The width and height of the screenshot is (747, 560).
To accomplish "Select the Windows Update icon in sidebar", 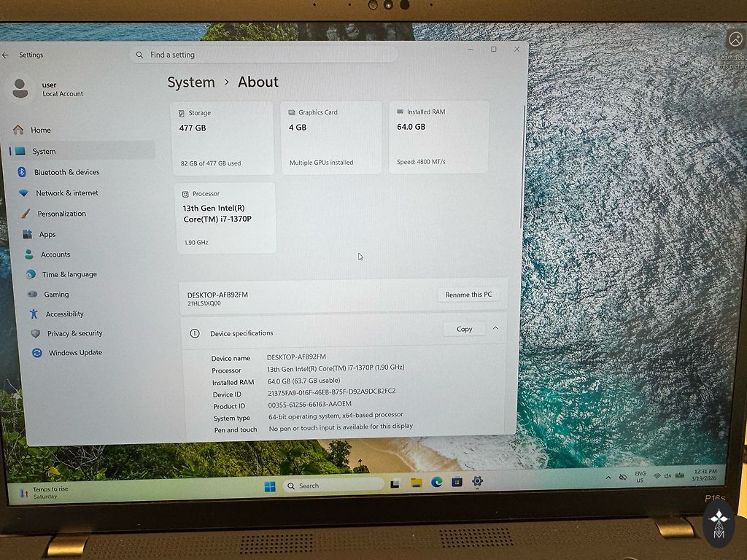I will pyautogui.click(x=36, y=353).
